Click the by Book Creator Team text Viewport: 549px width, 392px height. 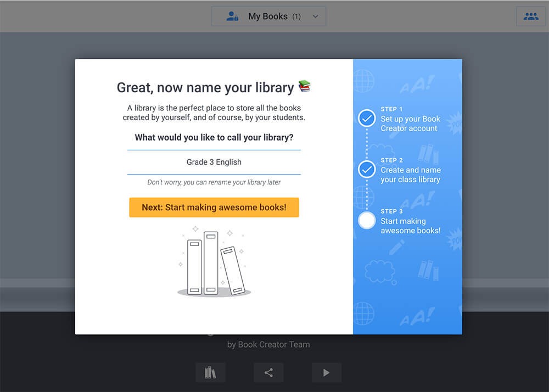click(268, 345)
